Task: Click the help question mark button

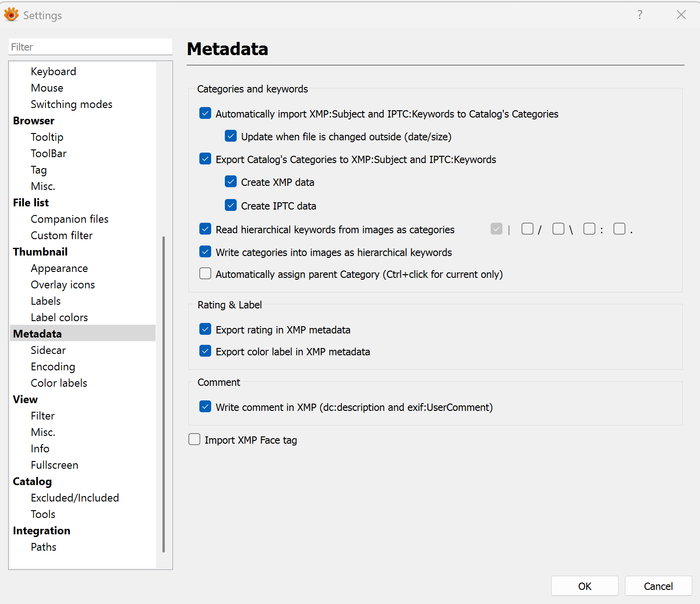Action: [639, 15]
